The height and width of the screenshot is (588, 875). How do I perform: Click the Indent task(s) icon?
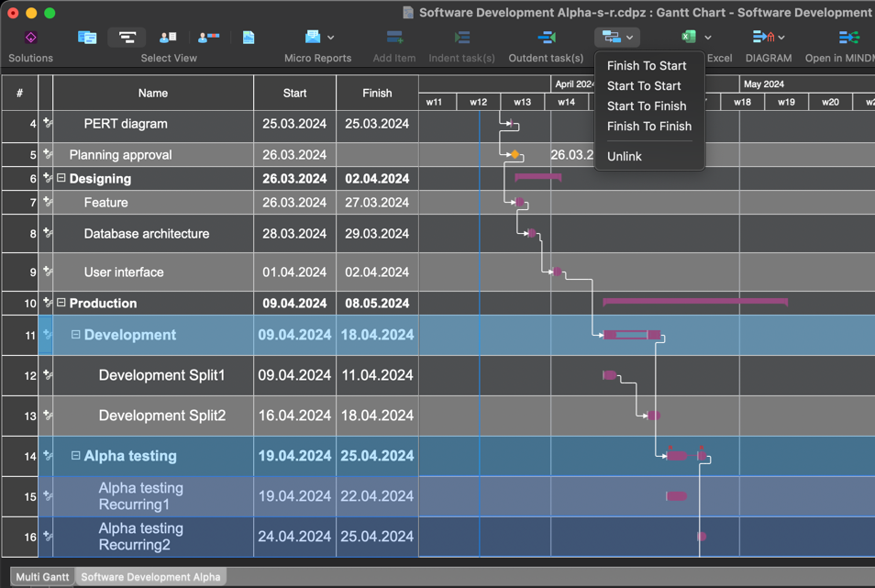tap(461, 38)
